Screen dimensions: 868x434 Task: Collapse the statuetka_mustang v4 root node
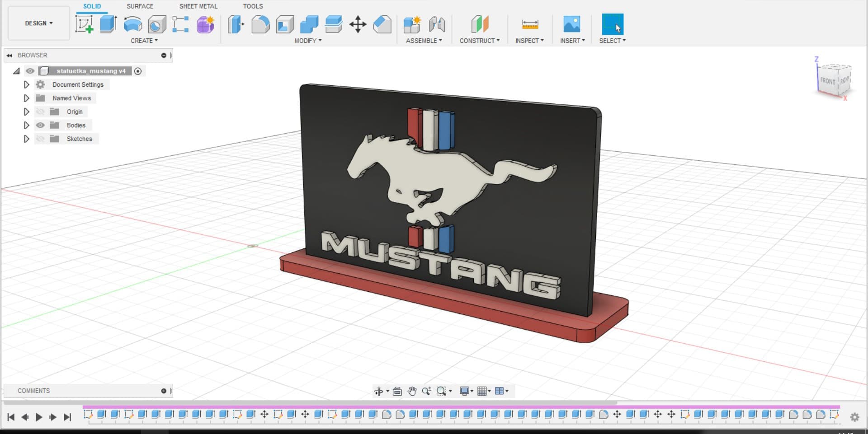(x=17, y=71)
